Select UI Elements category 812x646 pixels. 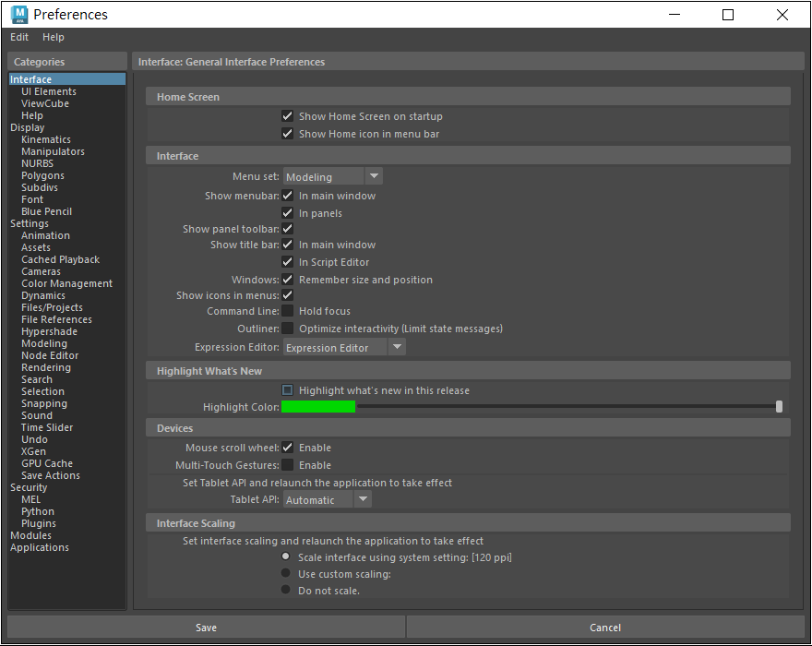click(49, 91)
